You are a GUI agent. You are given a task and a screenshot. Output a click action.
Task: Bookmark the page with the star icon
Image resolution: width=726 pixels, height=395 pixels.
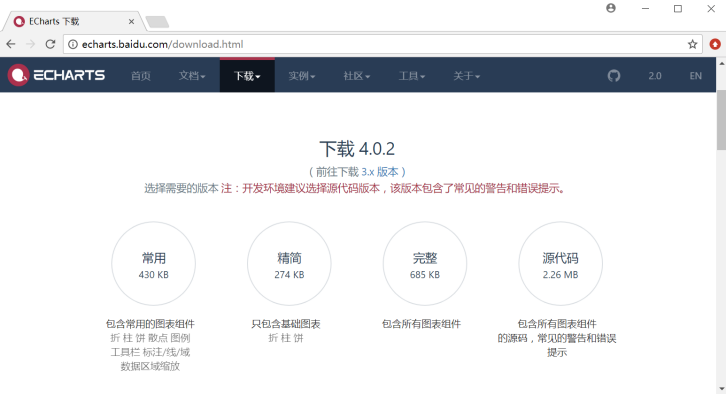click(692, 44)
